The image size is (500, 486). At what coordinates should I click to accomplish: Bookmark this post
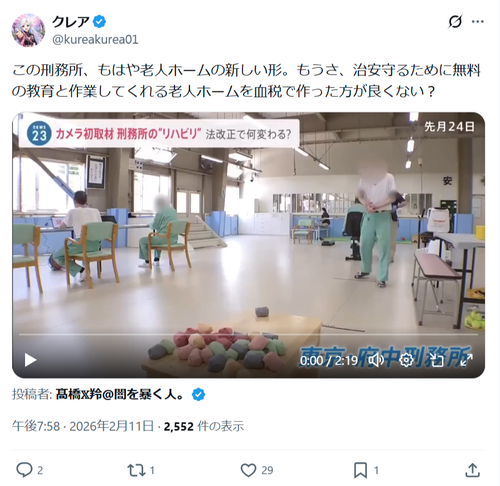click(360, 470)
